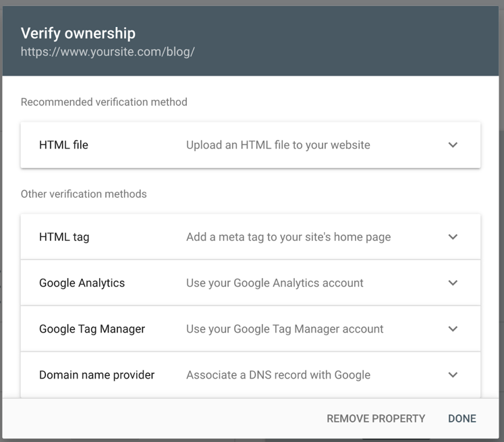The width and height of the screenshot is (504, 442).
Task: Click 'Add a meta tag' description text
Action: click(288, 237)
